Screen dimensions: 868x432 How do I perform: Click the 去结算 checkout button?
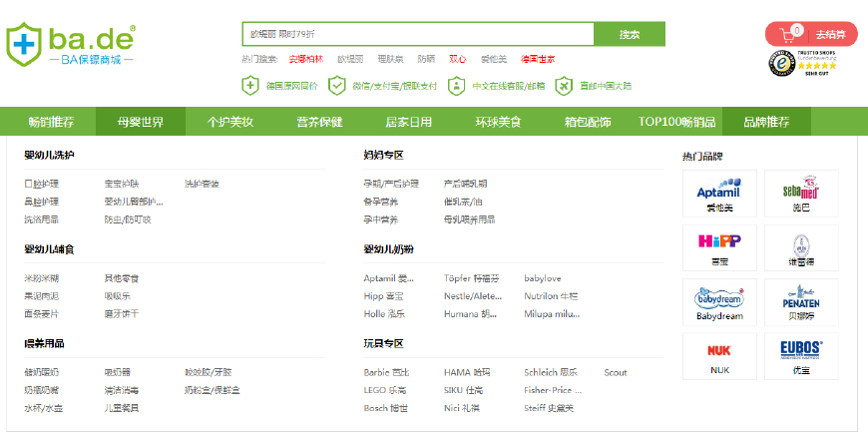point(830,35)
